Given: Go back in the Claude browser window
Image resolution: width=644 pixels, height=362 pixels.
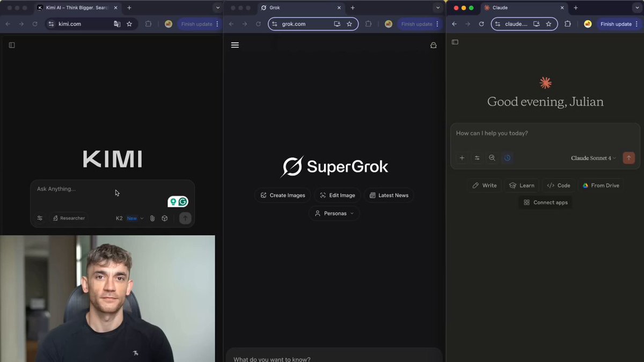Looking at the screenshot, I should click(454, 24).
